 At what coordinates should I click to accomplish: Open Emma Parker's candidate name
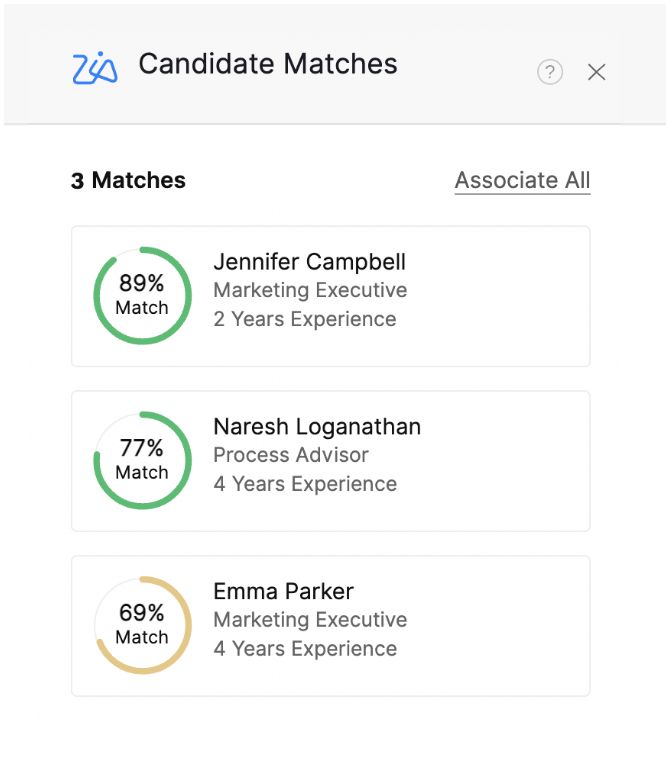pos(283,591)
